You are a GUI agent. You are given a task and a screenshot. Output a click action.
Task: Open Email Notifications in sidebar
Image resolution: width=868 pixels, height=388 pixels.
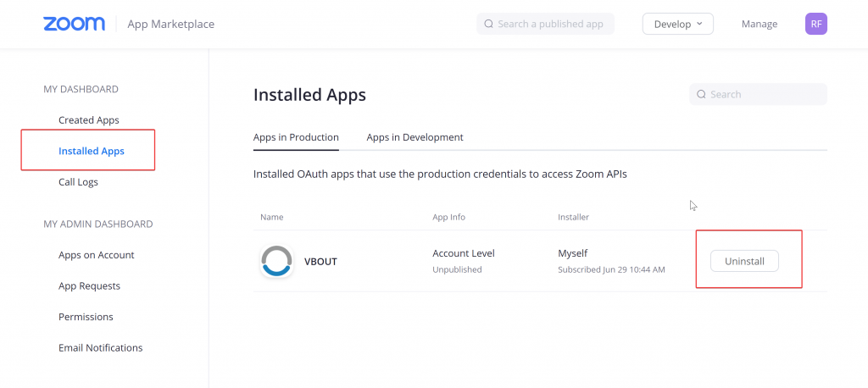(100, 348)
